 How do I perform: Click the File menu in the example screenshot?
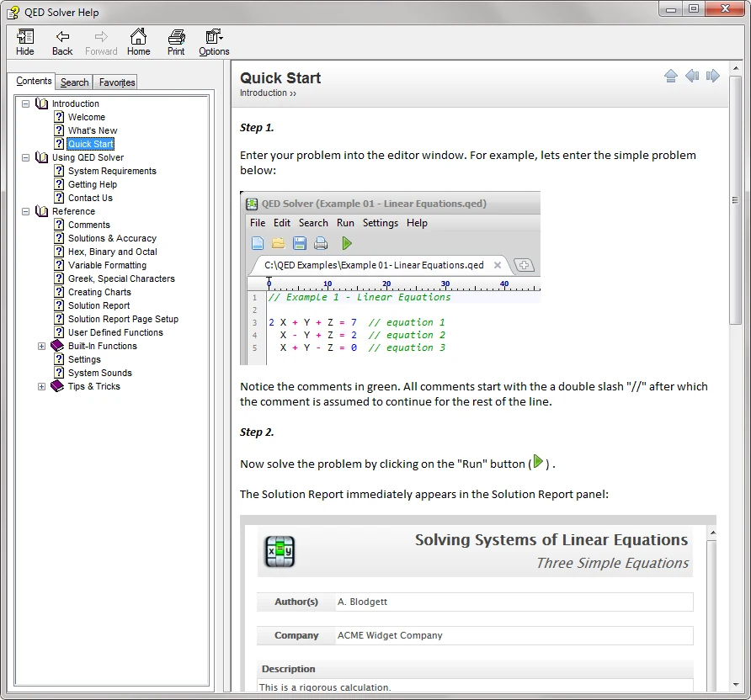click(257, 223)
